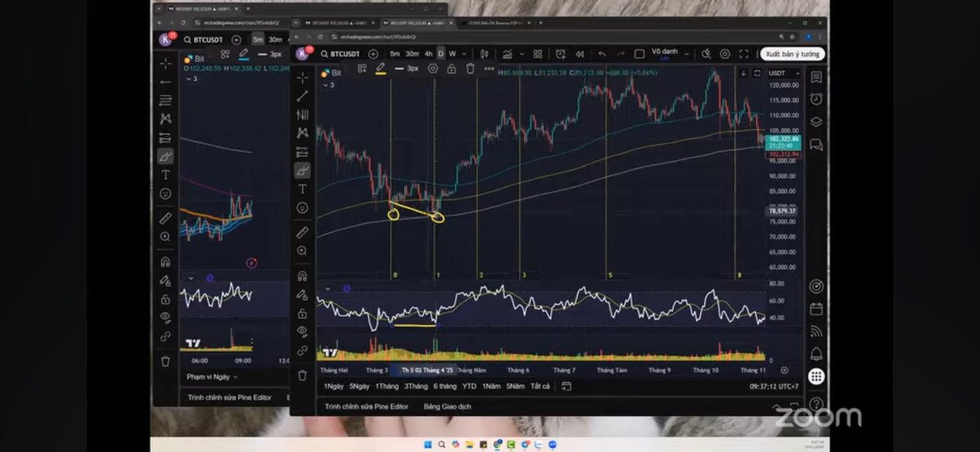
Task: Open pattern tools in front window sidebar
Action: [302, 132]
